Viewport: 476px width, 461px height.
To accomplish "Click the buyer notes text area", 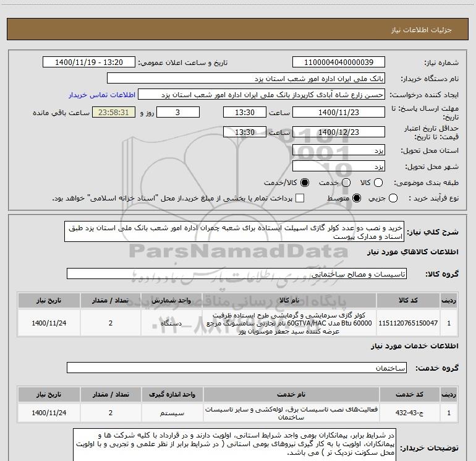I will (234, 444).
